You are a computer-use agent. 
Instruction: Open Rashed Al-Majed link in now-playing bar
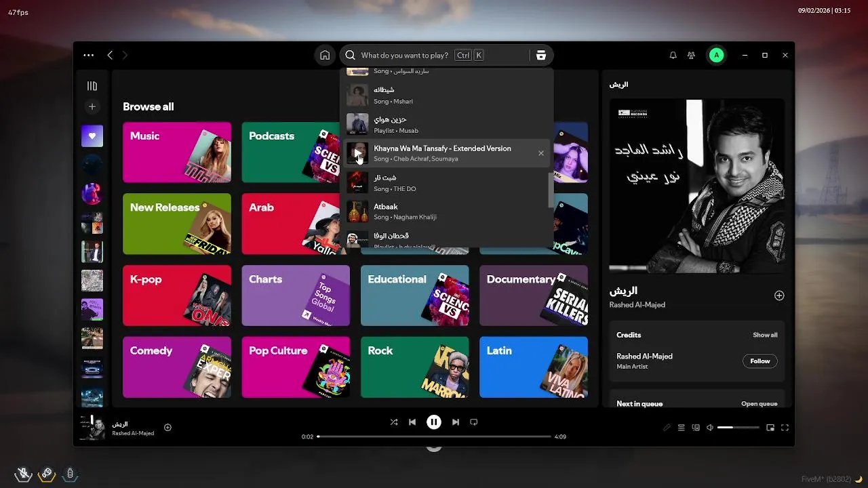[133, 433]
